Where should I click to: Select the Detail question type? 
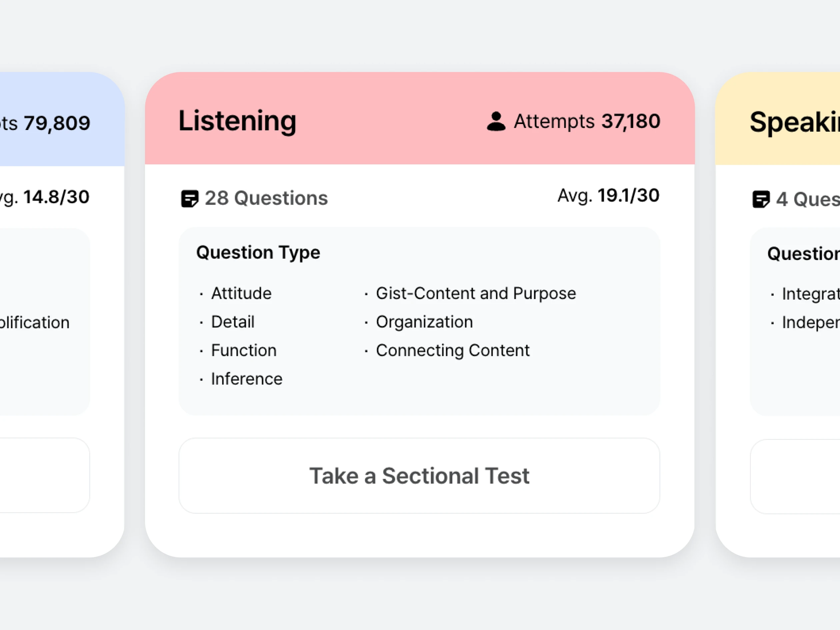[232, 322]
